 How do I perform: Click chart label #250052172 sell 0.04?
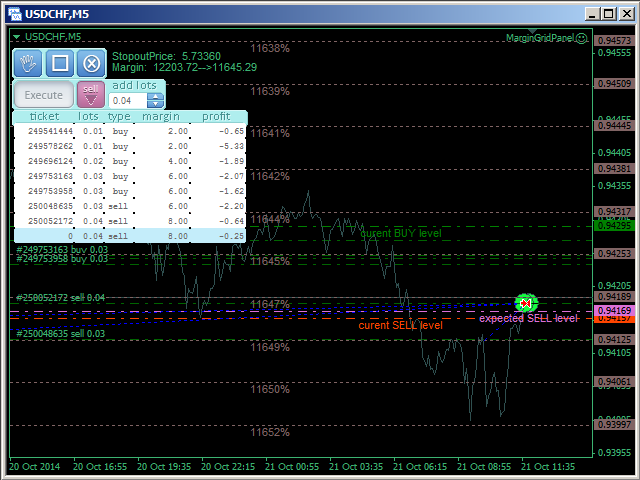pos(60,298)
